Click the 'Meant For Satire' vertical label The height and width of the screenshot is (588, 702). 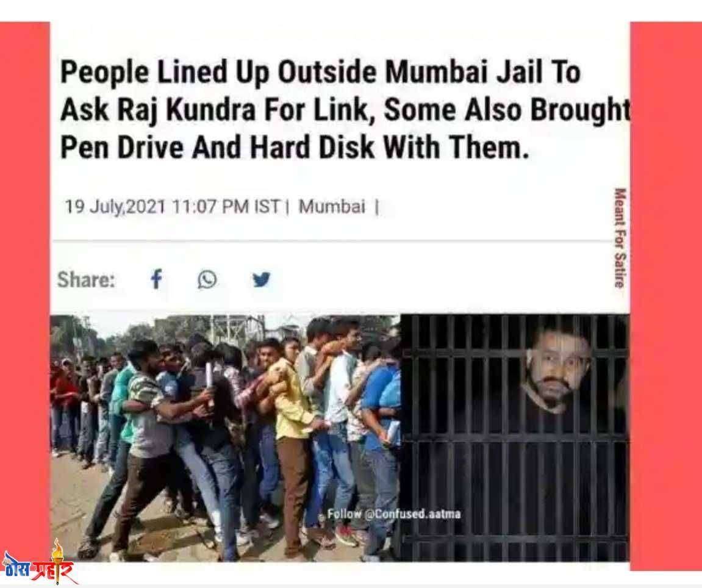pyautogui.click(x=619, y=238)
